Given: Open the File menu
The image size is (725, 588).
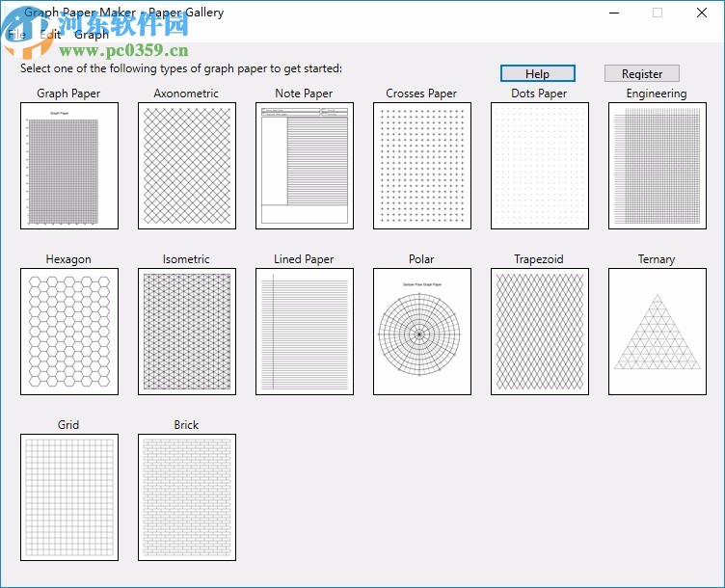Looking at the screenshot, I should [x=16, y=35].
